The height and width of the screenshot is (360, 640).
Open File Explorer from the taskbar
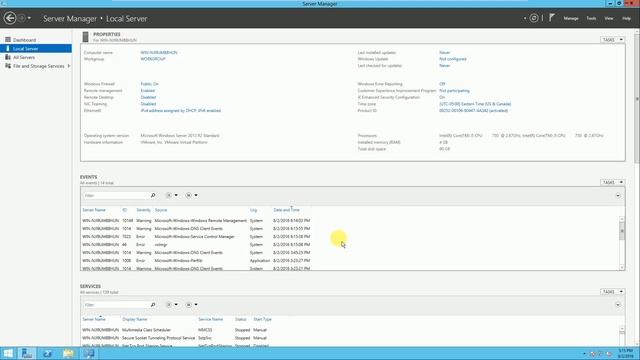point(68,353)
